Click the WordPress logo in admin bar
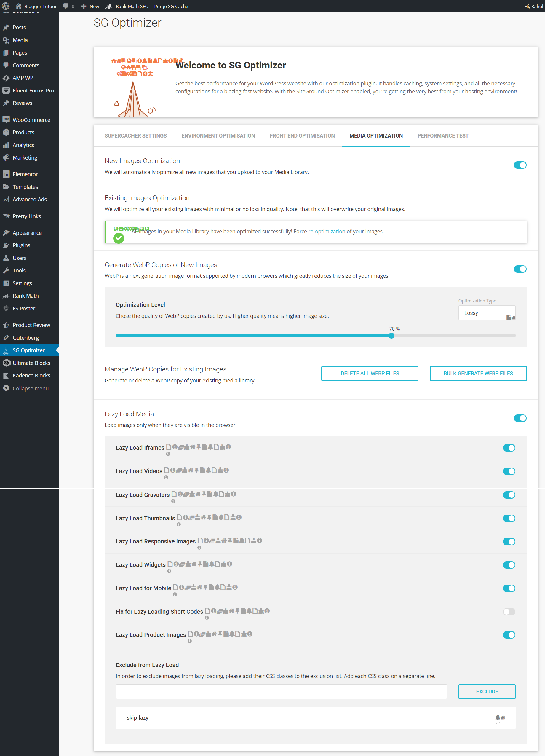The width and height of the screenshot is (545, 756). [6, 6]
